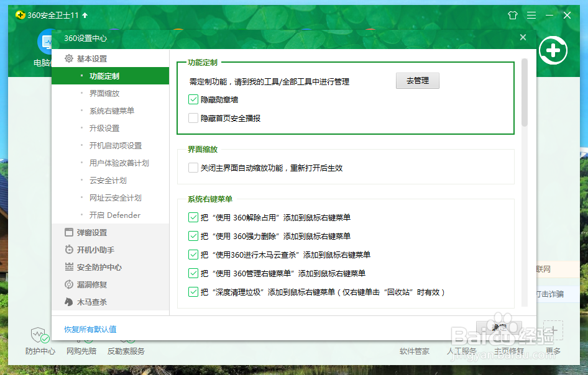Uncheck the 隐藏勋章墙 option
The image size is (588, 375).
193,99
